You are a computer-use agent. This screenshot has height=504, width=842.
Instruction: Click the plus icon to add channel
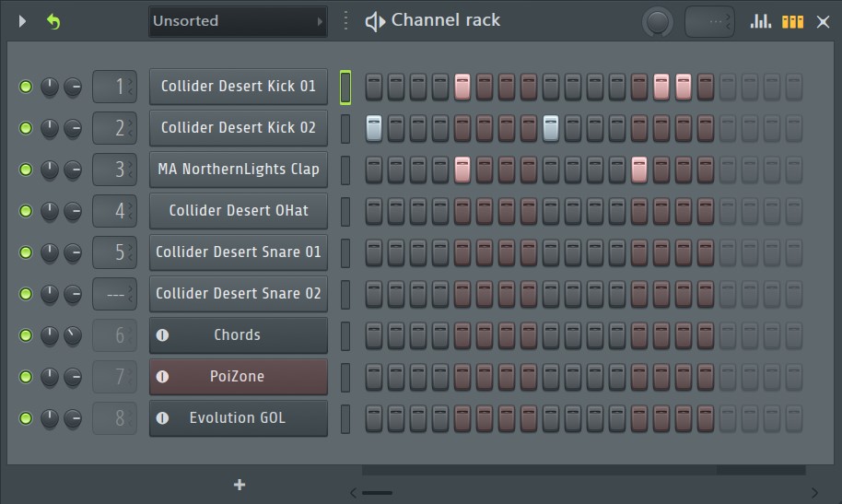click(x=240, y=485)
